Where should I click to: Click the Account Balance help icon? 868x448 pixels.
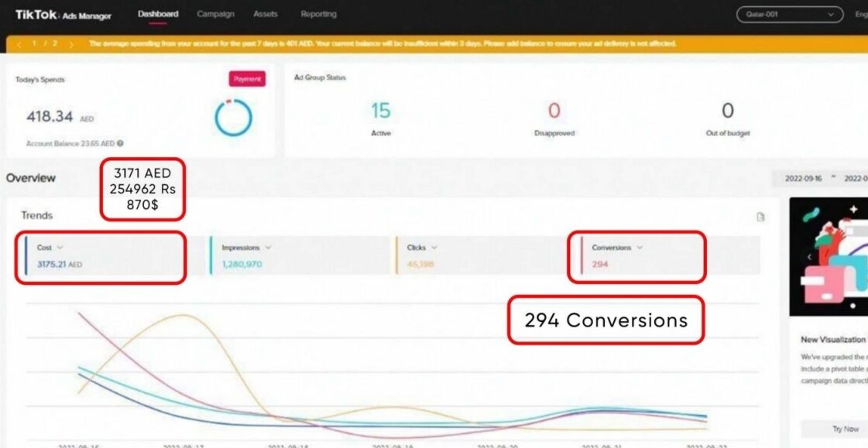click(x=121, y=143)
